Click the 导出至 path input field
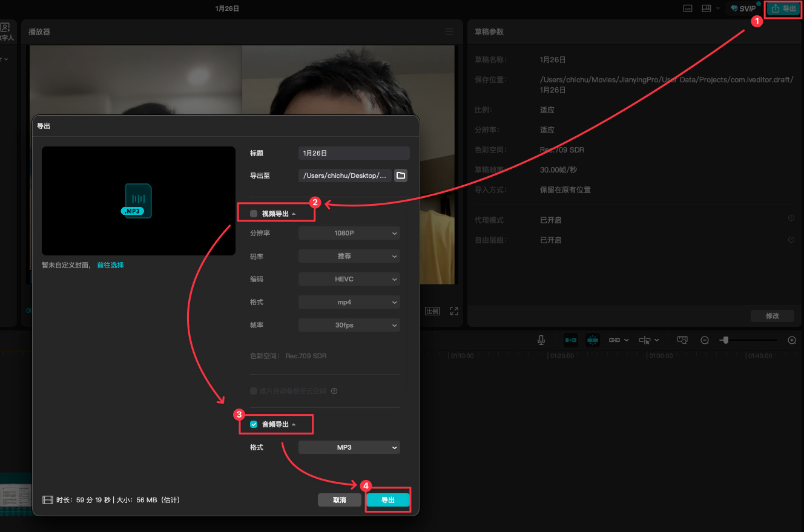The image size is (804, 532). [x=345, y=176]
